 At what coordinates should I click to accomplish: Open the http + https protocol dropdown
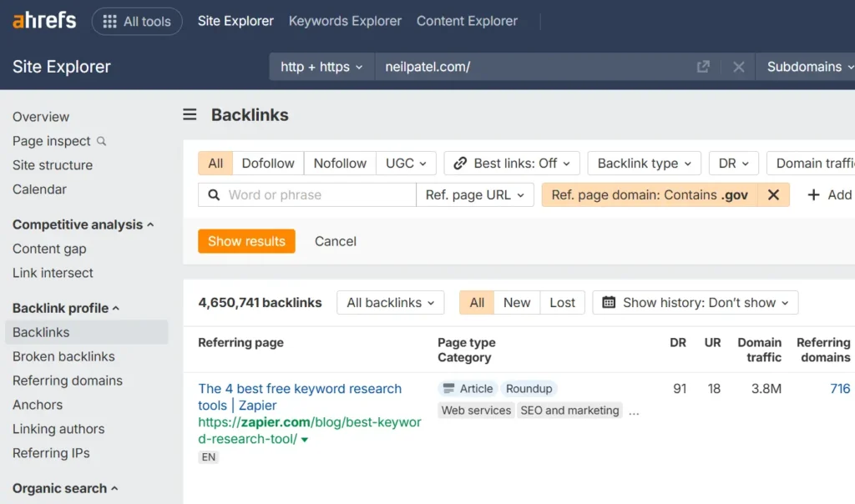(321, 67)
